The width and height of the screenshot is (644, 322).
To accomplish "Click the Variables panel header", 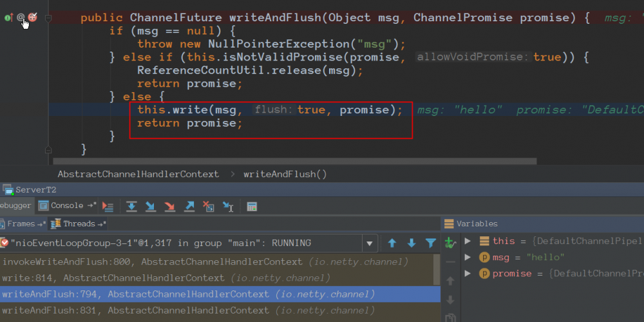I will [x=471, y=224].
